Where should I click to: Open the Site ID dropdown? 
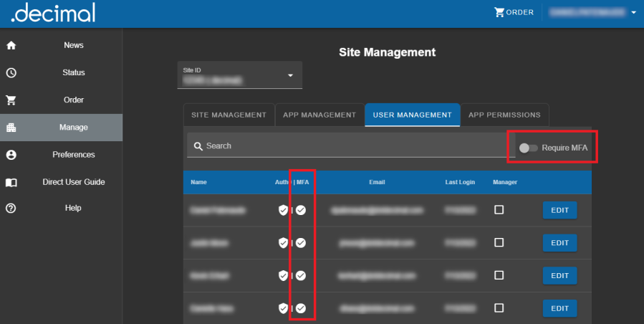click(290, 75)
